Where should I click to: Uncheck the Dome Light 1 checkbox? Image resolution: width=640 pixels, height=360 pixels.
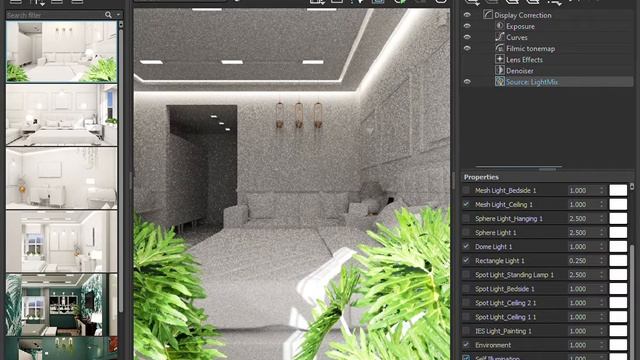[x=466, y=247]
